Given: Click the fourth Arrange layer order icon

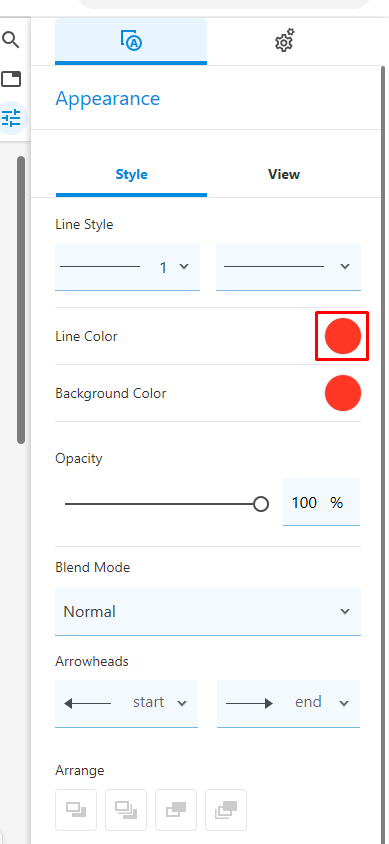Looking at the screenshot, I should coord(226,810).
